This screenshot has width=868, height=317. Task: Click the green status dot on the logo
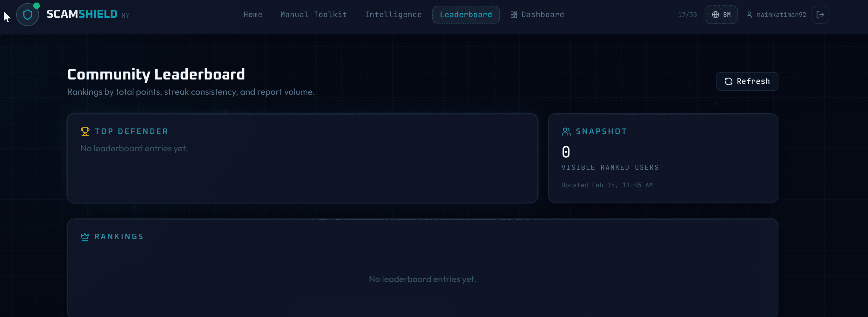point(37,6)
